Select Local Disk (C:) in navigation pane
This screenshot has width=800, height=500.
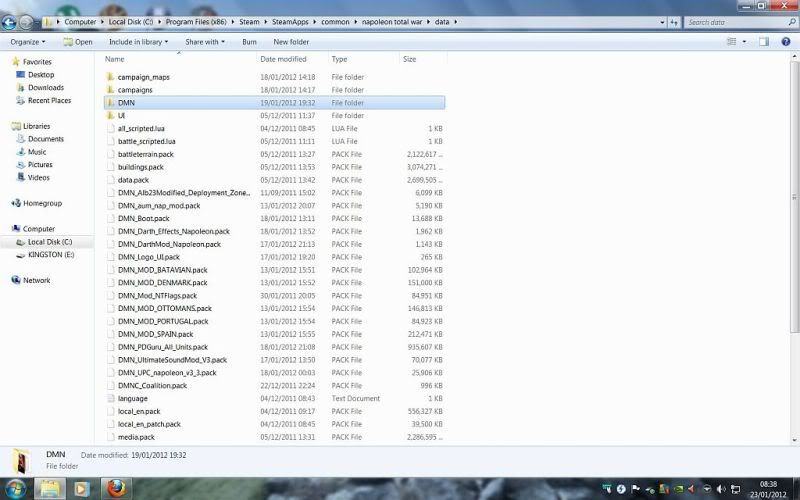pos(49,241)
